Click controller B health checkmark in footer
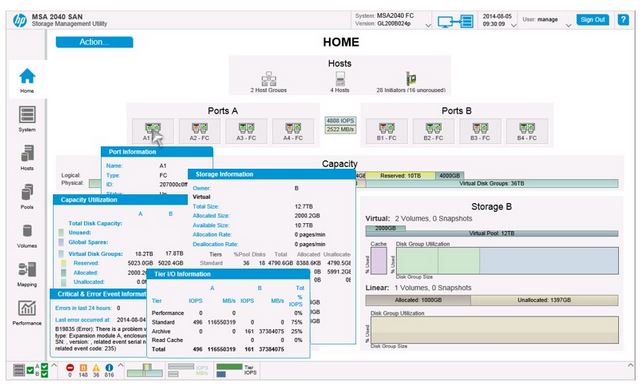Screen dimensions: 644x392 (45, 374)
